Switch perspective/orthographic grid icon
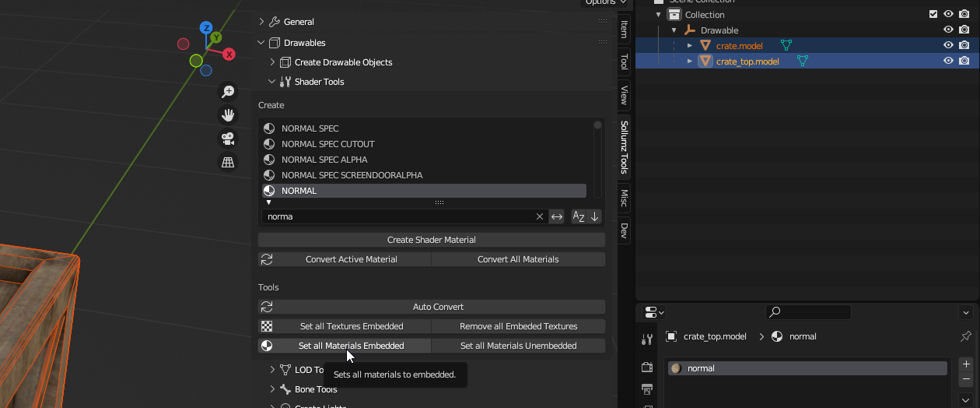The image size is (980, 408). pyautogui.click(x=228, y=162)
